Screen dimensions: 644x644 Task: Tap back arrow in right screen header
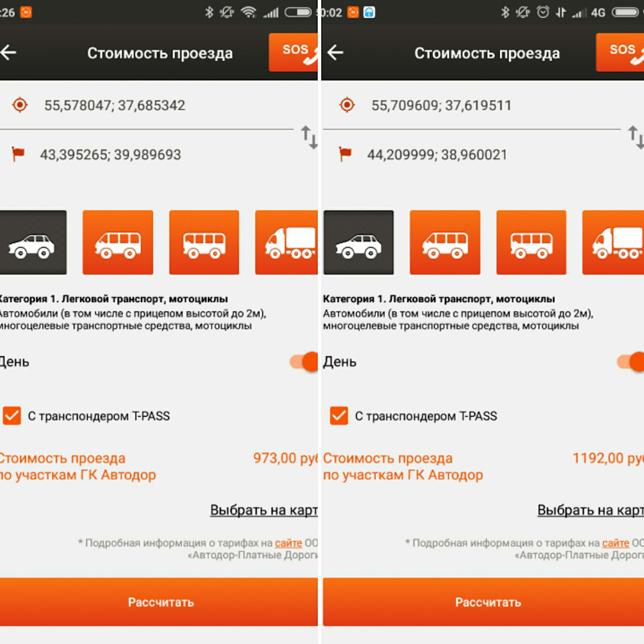[x=335, y=52]
